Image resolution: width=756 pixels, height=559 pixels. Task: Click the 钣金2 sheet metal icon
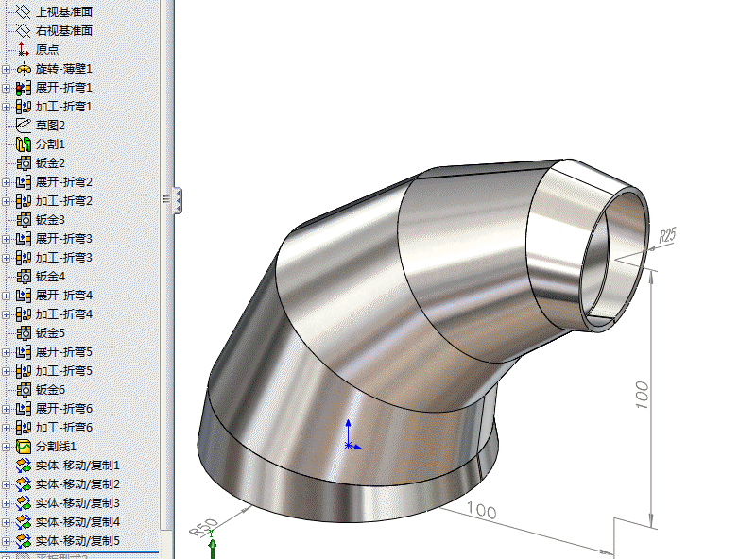point(23,163)
